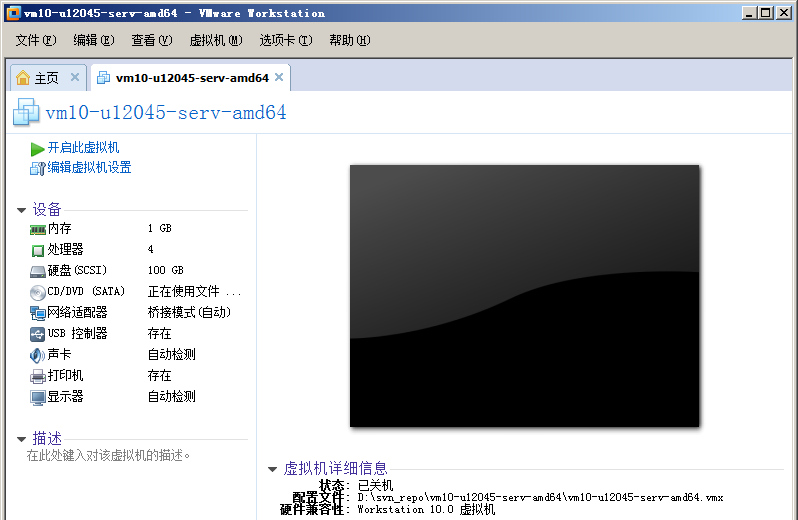This screenshot has height=520, width=798.
Task: Select the USB 控制器 device label
Action: (x=77, y=333)
